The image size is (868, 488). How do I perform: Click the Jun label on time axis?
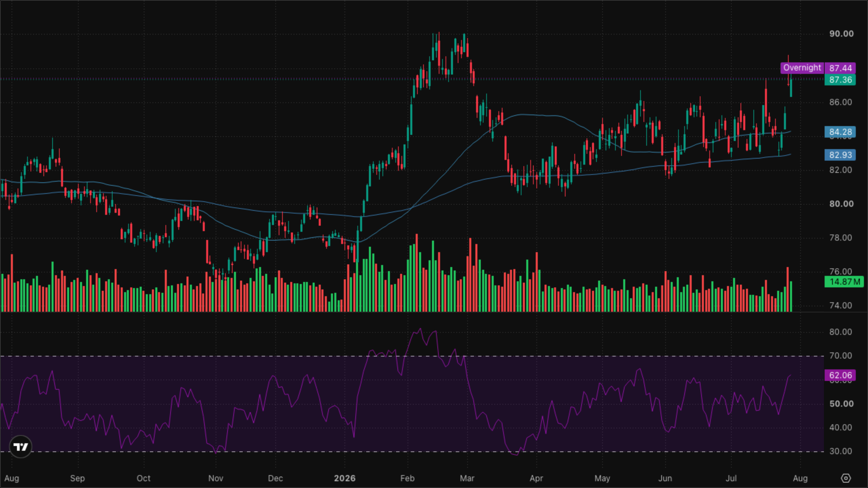[x=665, y=478]
